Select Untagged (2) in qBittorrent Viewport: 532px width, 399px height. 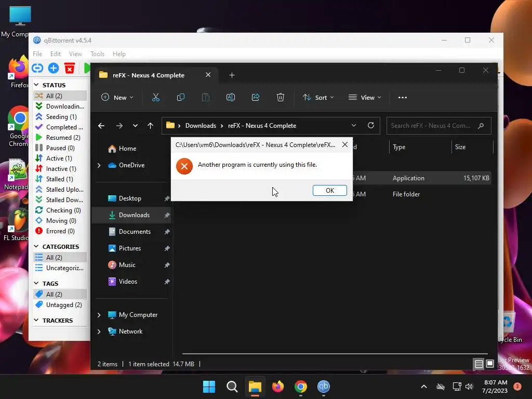click(60, 304)
